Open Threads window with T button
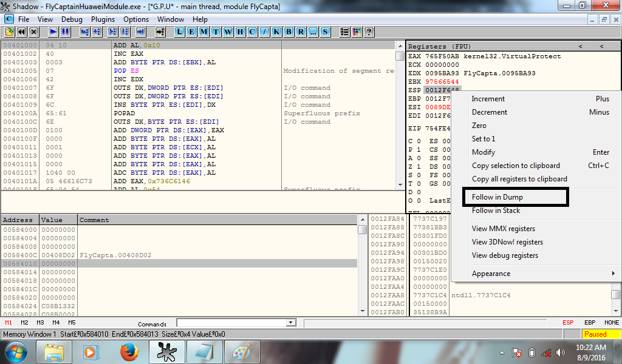The height and width of the screenshot is (364, 622). pyautogui.click(x=216, y=32)
